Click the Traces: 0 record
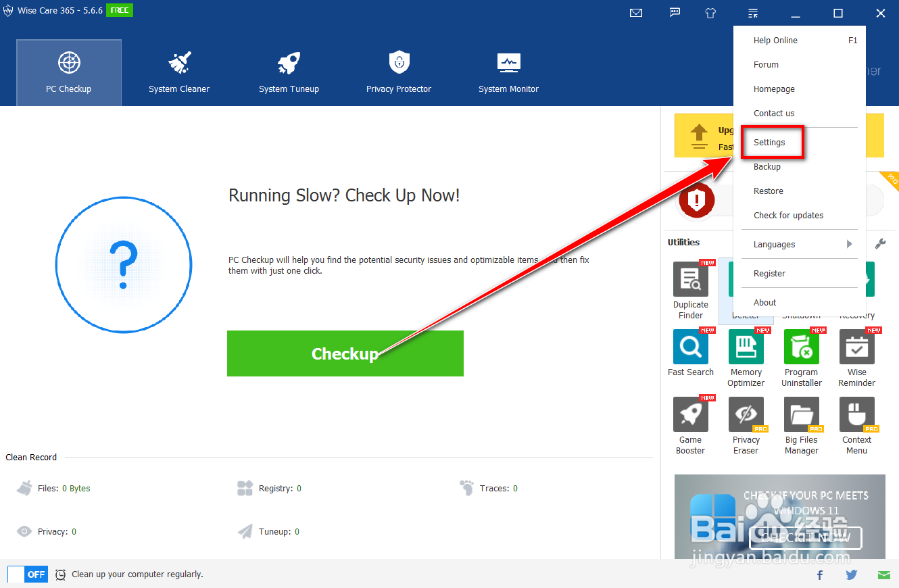 tap(489, 489)
